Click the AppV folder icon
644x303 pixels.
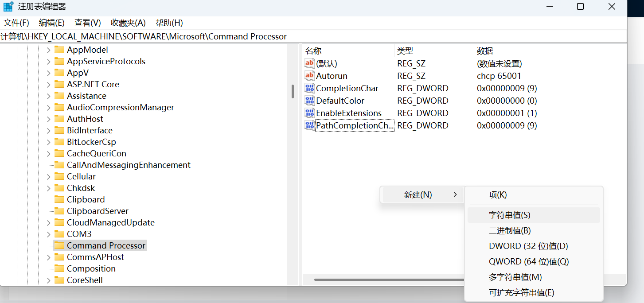point(59,73)
